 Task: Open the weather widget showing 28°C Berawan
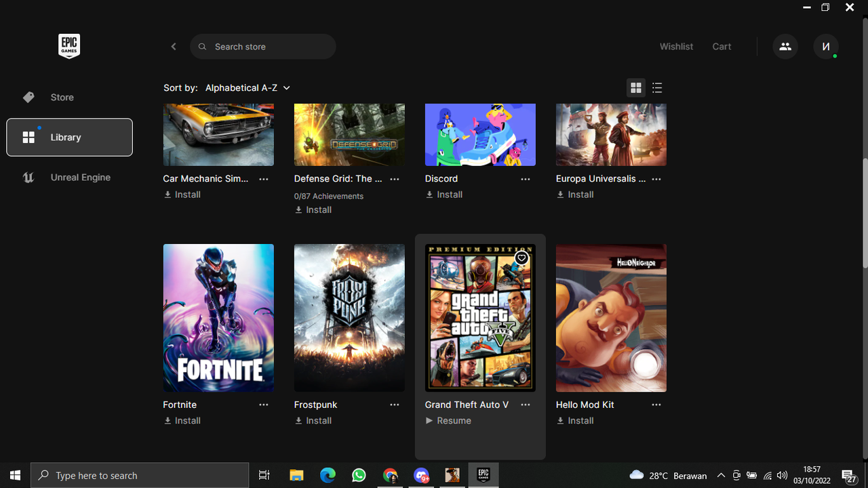668,476
